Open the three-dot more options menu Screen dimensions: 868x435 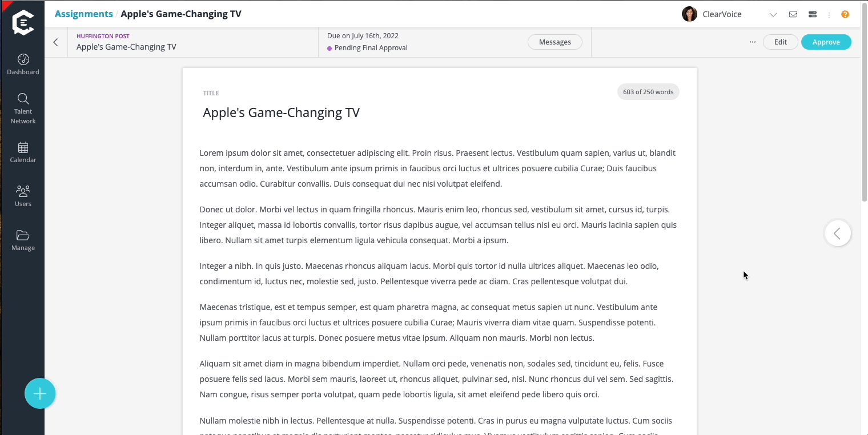tap(753, 42)
